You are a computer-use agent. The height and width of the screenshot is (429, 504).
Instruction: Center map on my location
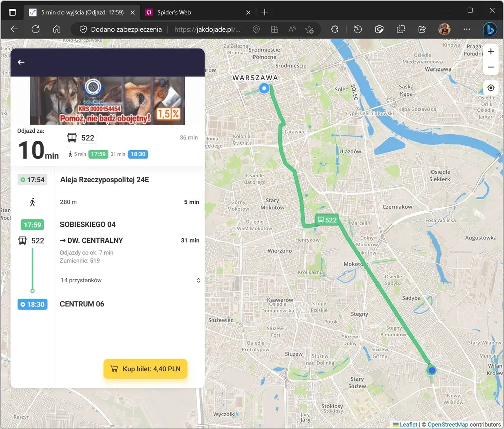(x=491, y=88)
